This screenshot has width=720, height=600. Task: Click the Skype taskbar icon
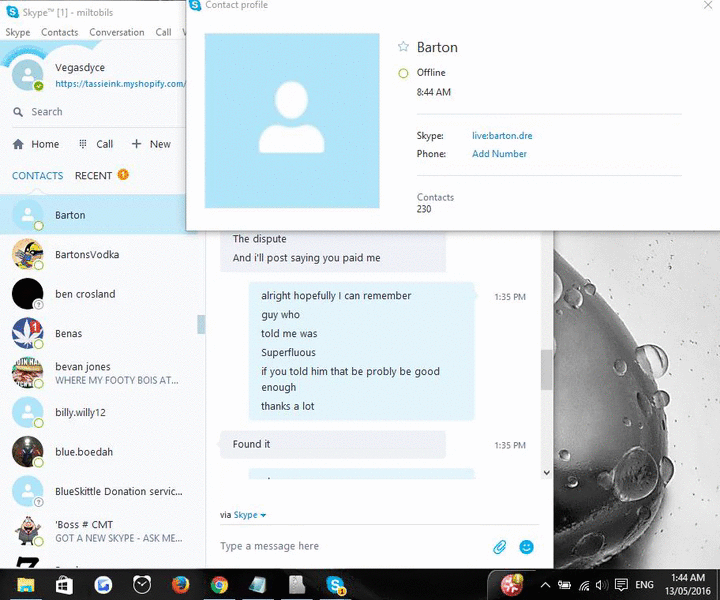coord(336,585)
